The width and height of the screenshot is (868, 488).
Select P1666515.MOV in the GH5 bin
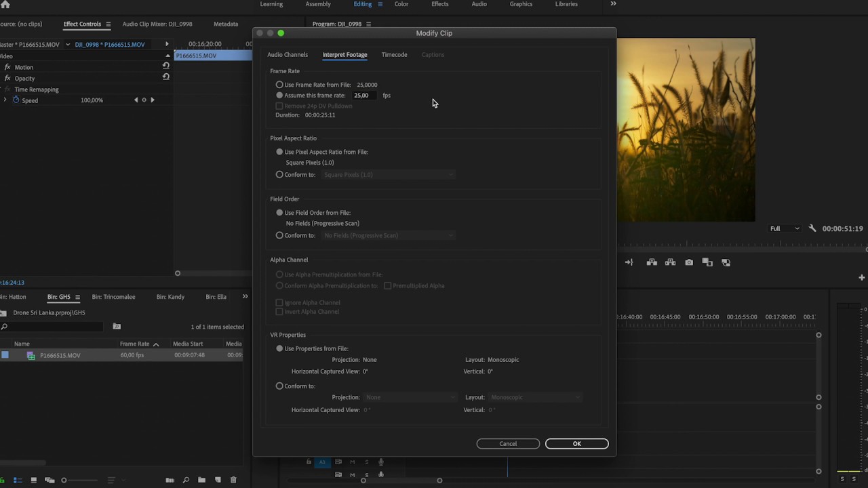[60, 355]
